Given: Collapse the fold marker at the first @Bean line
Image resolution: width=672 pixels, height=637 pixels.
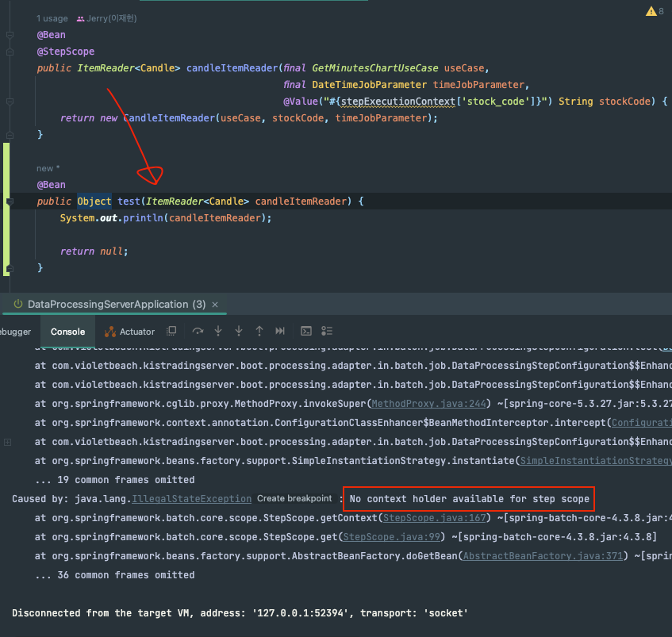Looking at the screenshot, I should click(10, 35).
